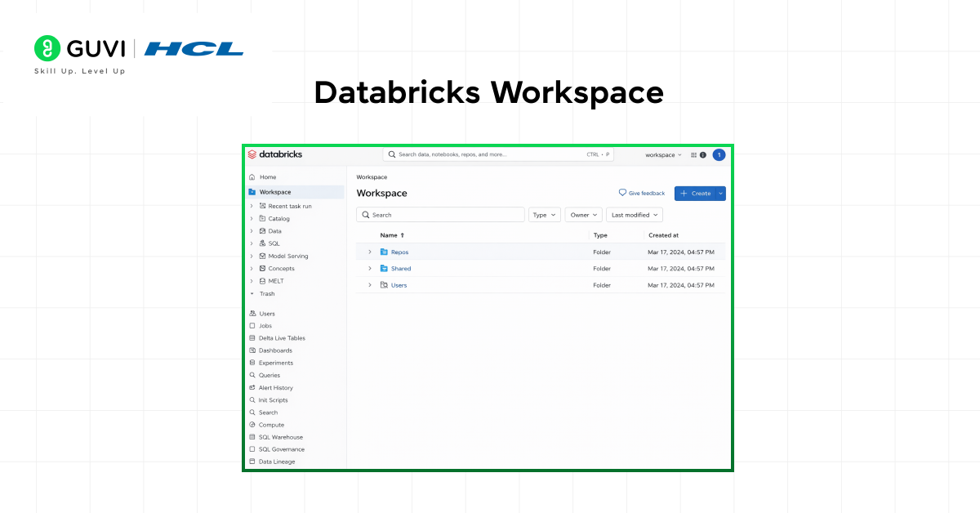
Task: Click the SQL icon in sidebar tree
Action: pyautogui.click(x=262, y=243)
